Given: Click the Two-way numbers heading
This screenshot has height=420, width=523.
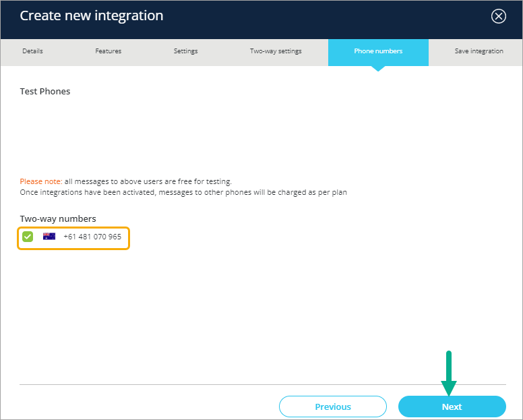Looking at the screenshot, I should (58, 219).
